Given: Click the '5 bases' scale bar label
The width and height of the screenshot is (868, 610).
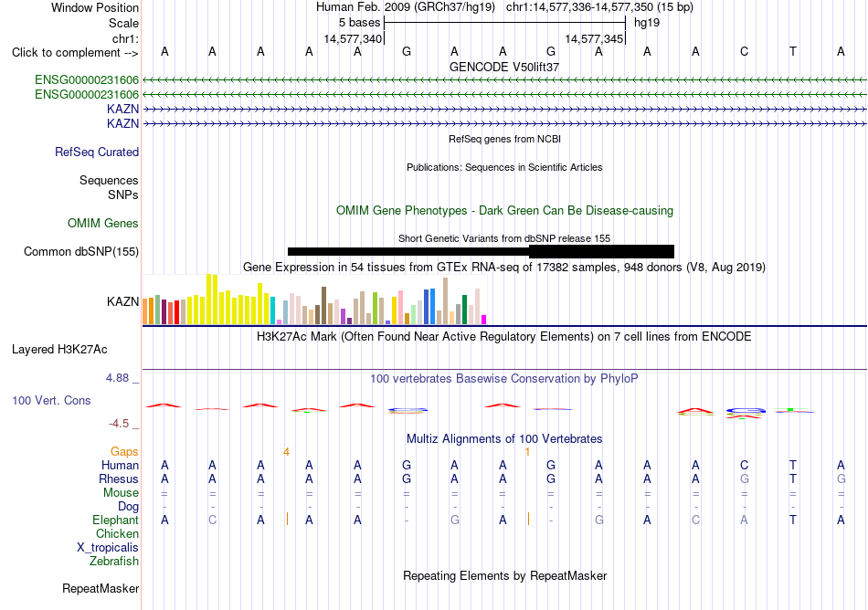Looking at the screenshot, I should (x=360, y=23).
